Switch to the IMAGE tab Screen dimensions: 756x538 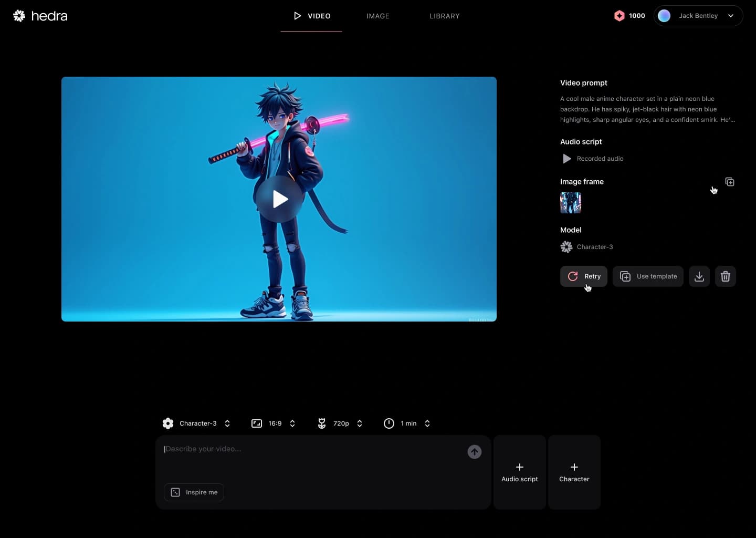[x=377, y=16]
